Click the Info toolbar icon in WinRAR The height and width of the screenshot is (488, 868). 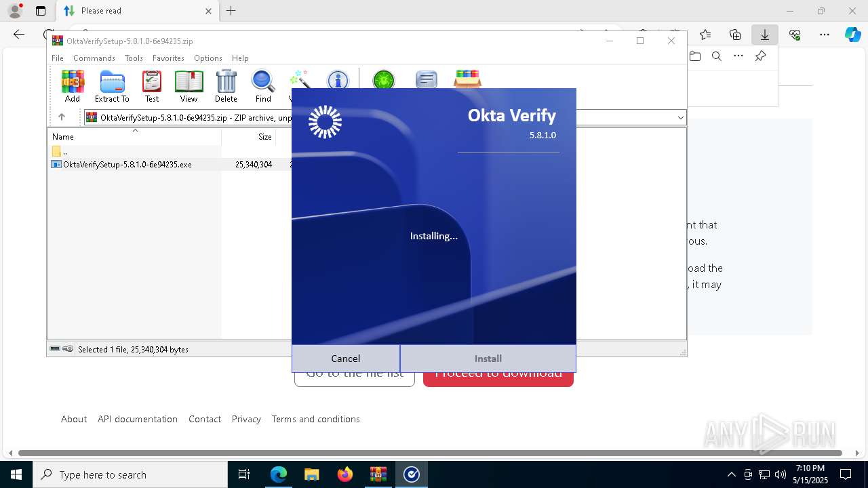tap(337, 80)
